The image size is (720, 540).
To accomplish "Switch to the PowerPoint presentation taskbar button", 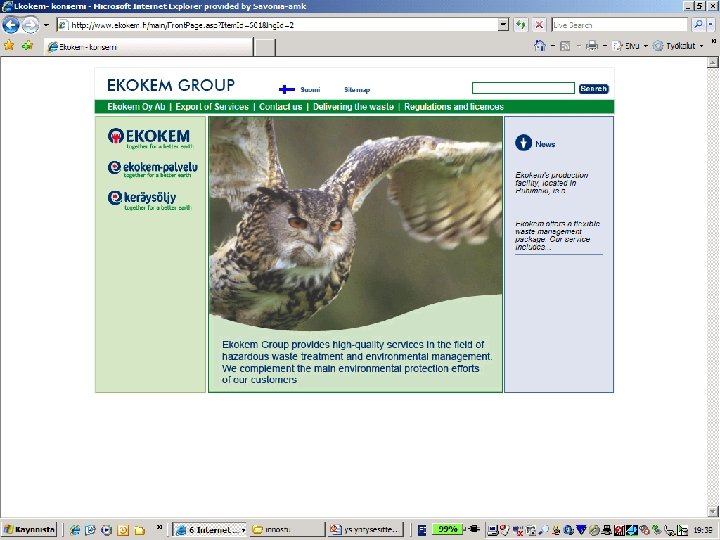I will (x=366, y=530).
